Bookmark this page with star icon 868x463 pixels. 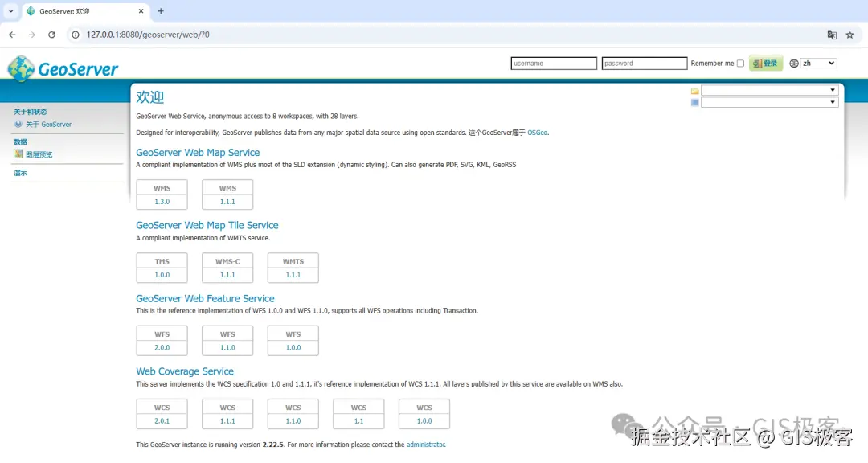(850, 35)
